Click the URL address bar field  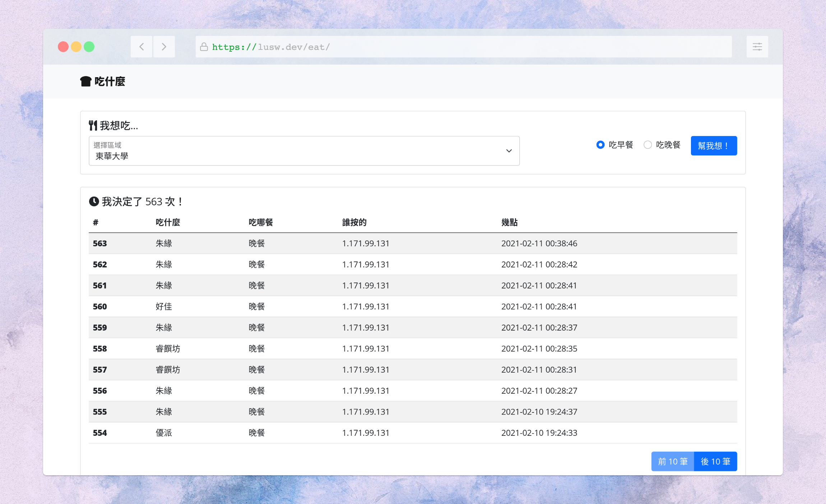tap(463, 47)
